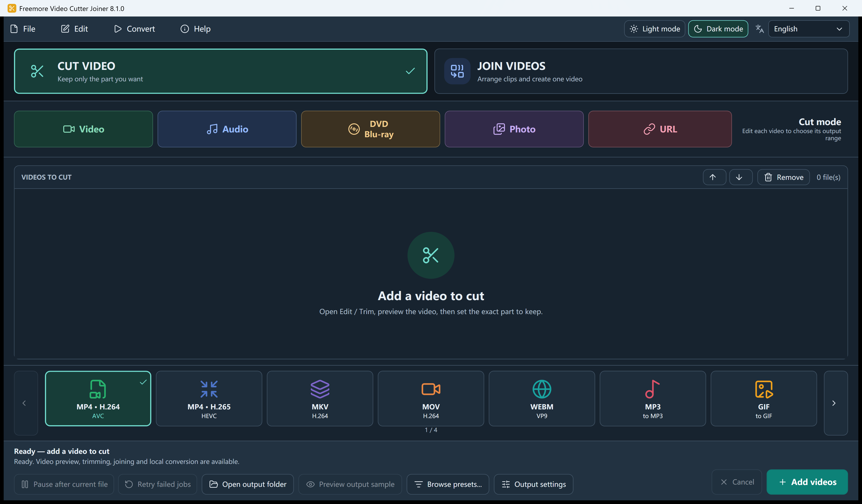Click the 0 file(s) counter text
The image size is (862, 504).
click(x=828, y=177)
